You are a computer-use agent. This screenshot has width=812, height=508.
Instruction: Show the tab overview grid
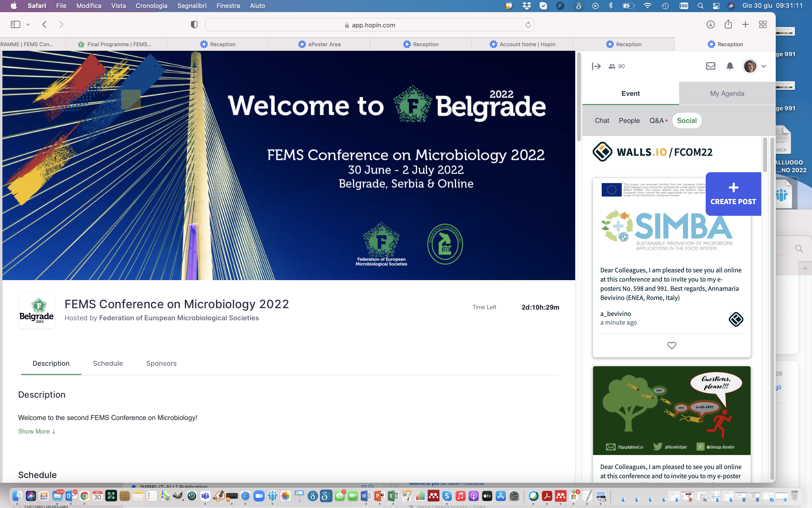[x=763, y=24]
